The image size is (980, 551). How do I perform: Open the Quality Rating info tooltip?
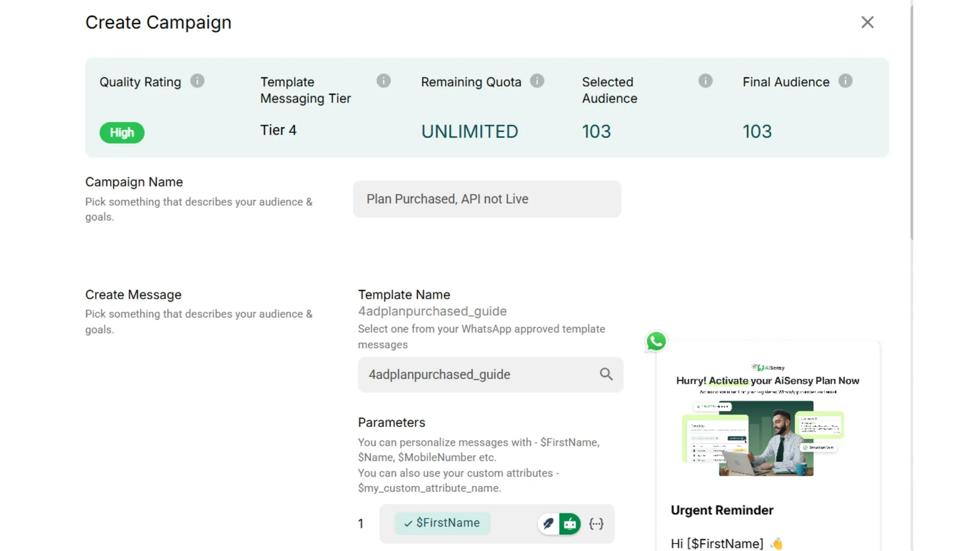[x=198, y=81]
